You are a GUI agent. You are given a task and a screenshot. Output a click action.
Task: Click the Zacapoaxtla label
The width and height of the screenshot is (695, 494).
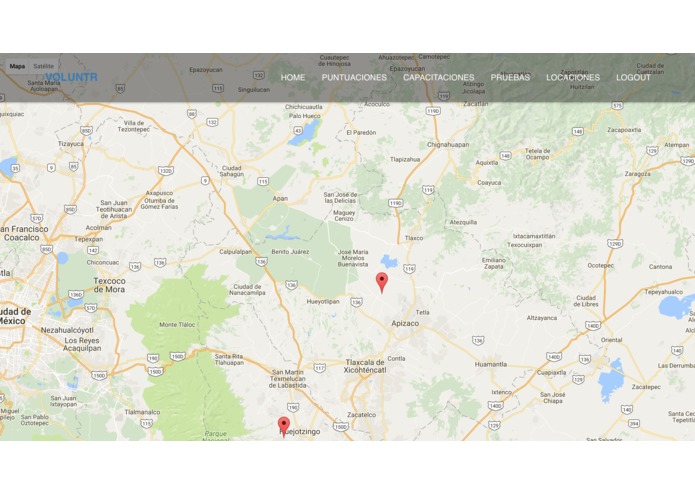pyautogui.click(x=624, y=130)
